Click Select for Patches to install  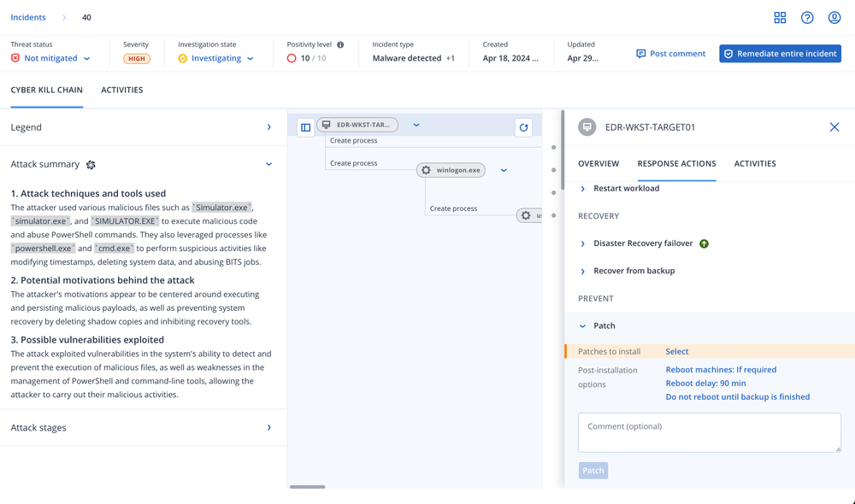coord(676,351)
